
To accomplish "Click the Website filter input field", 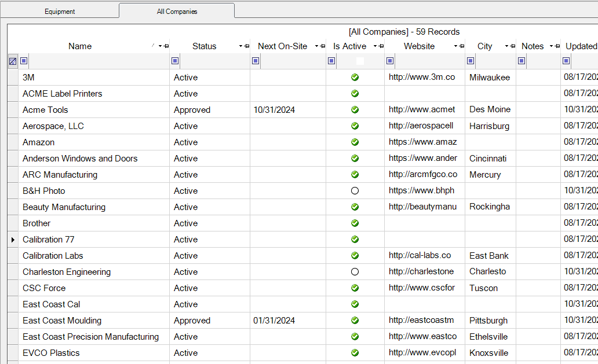I will [x=429, y=61].
